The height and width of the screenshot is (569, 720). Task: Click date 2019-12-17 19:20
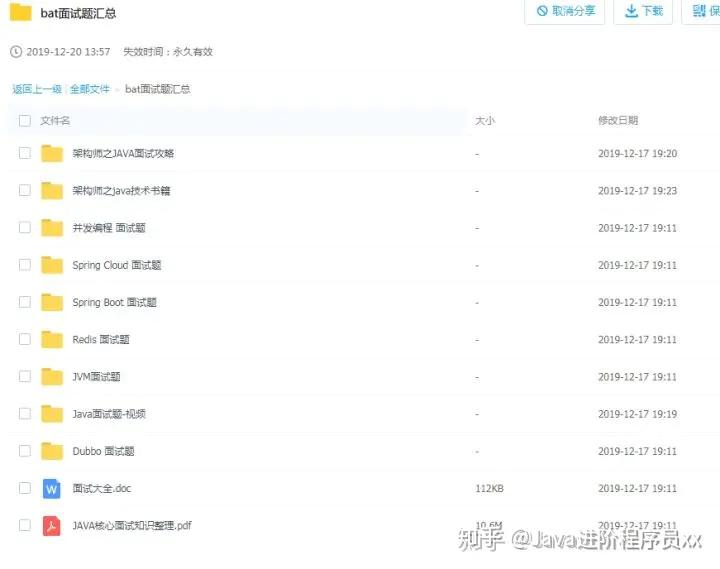pyautogui.click(x=637, y=153)
